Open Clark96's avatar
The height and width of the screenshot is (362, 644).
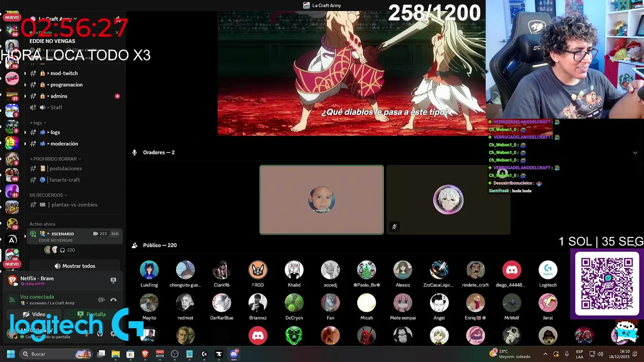pyautogui.click(x=221, y=270)
